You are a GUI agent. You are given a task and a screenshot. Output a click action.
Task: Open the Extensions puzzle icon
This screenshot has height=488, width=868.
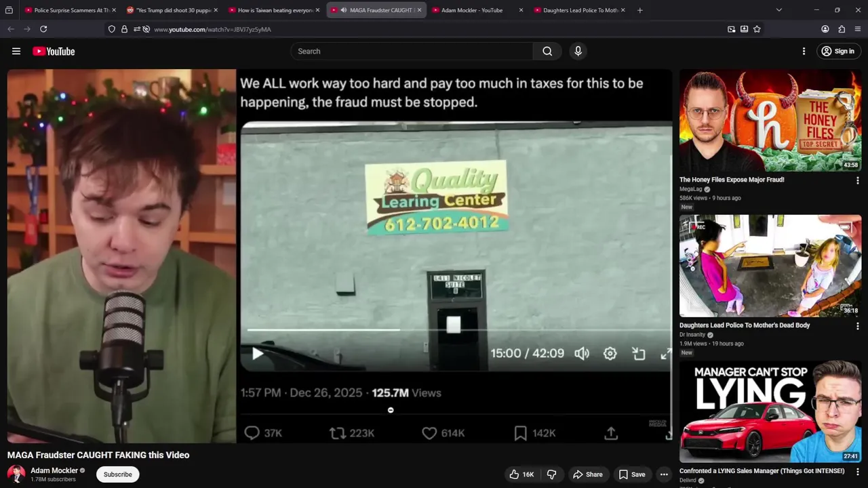coord(842,29)
